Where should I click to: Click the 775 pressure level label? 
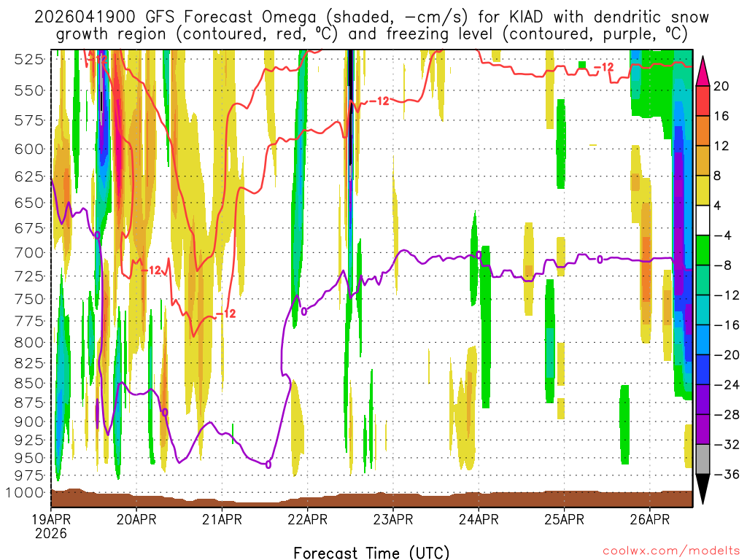point(28,321)
